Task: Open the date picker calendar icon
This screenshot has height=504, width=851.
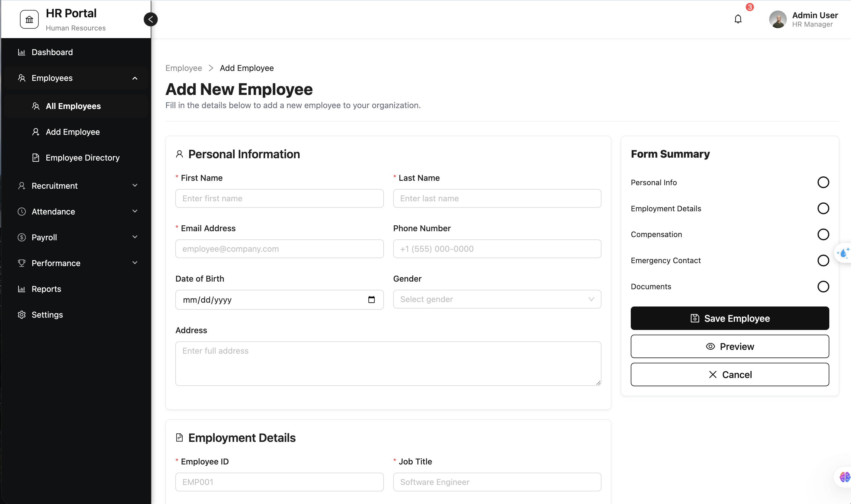Action: point(372,299)
